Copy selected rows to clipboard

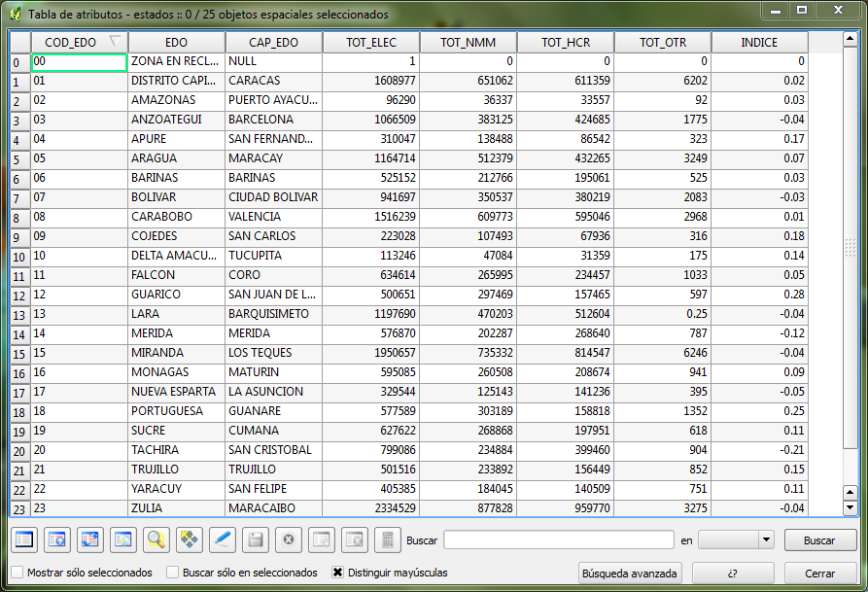(123, 540)
